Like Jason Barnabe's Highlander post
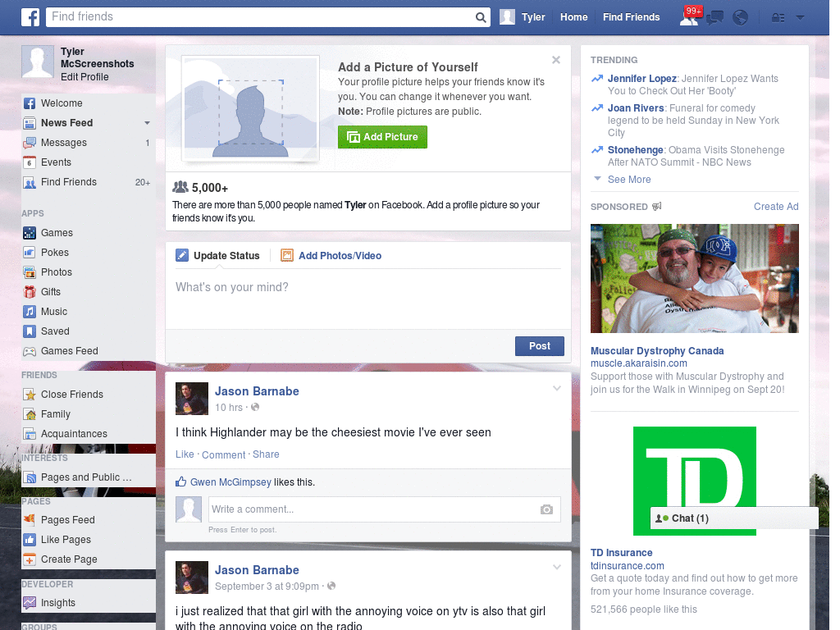 point(185,454)
